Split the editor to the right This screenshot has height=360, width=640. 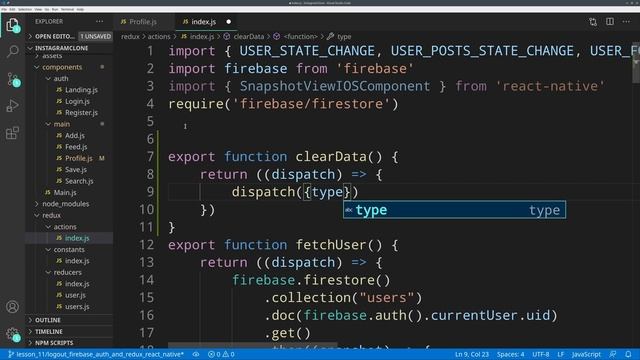click(610, 22)
